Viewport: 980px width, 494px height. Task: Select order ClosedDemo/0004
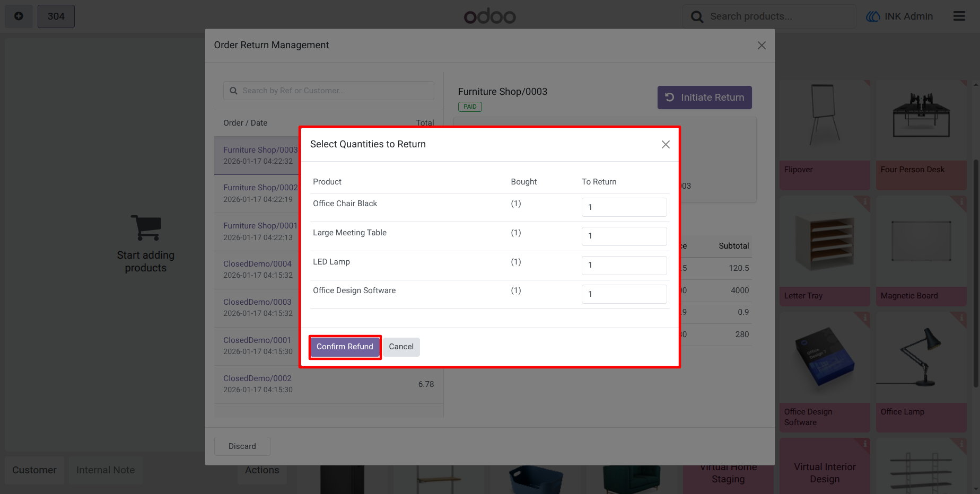pos(257,270)
